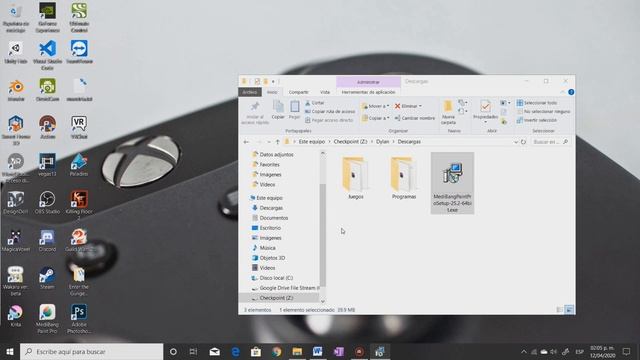The height and width of the screenshot is (360, 640).
Task: Open the Copiar a dropdown
Action: pos(375,118)
